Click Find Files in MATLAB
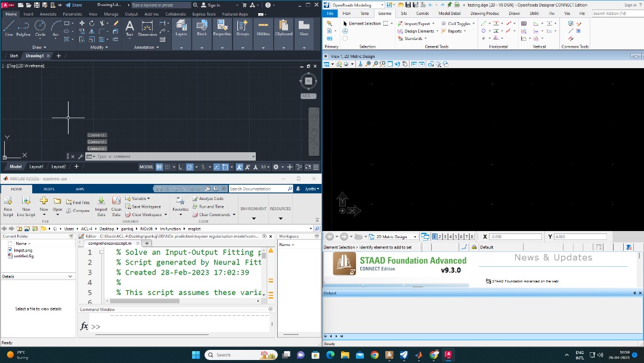This screenshot has width=644, height=363. pos(78,202)
